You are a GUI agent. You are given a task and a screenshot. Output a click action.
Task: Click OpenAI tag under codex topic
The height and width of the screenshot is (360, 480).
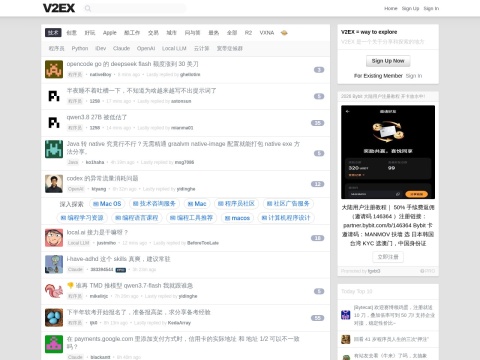(x=76, y=189)
